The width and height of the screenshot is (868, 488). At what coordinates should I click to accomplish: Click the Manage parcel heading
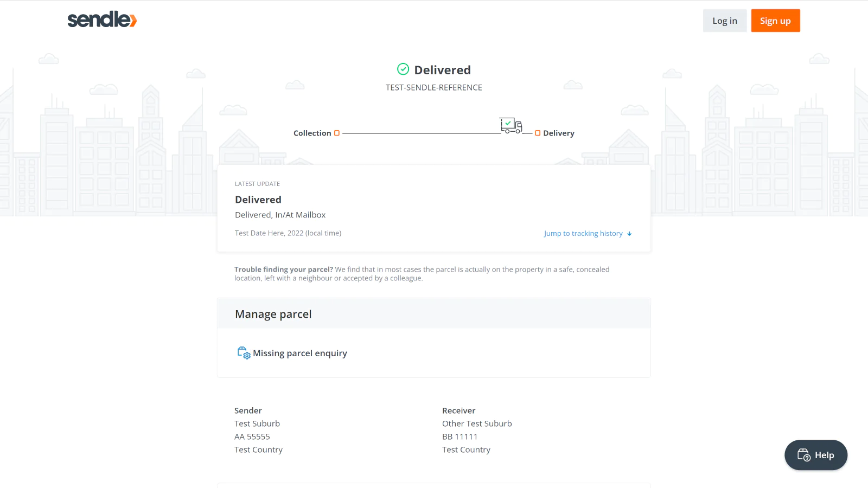click(273, 314)
